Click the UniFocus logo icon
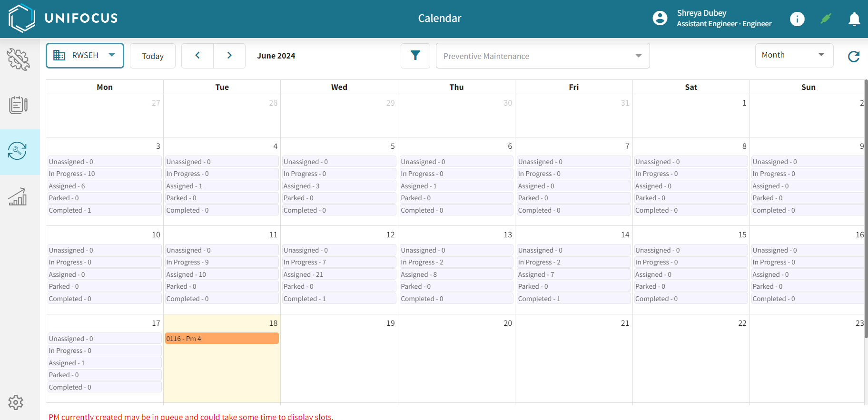This screenshot has width=868, height=420. 22,18
